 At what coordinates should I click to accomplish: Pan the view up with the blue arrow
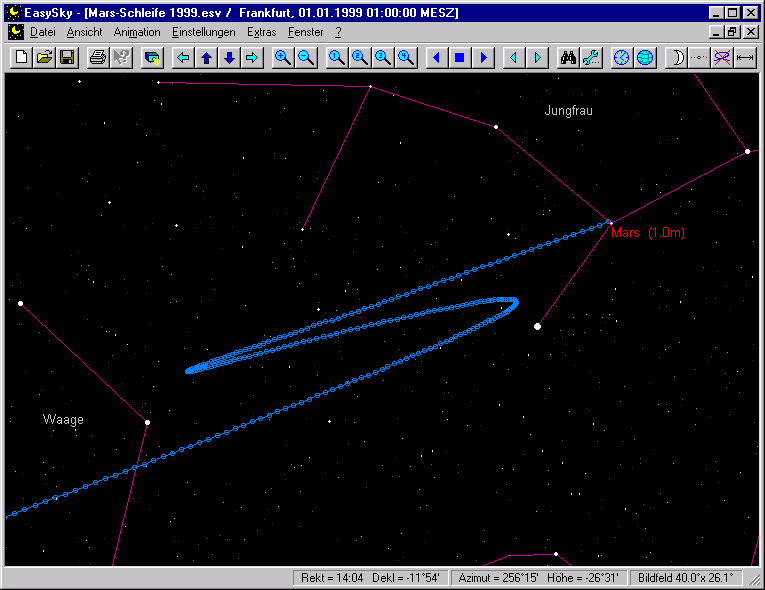[x=206, y=58]
